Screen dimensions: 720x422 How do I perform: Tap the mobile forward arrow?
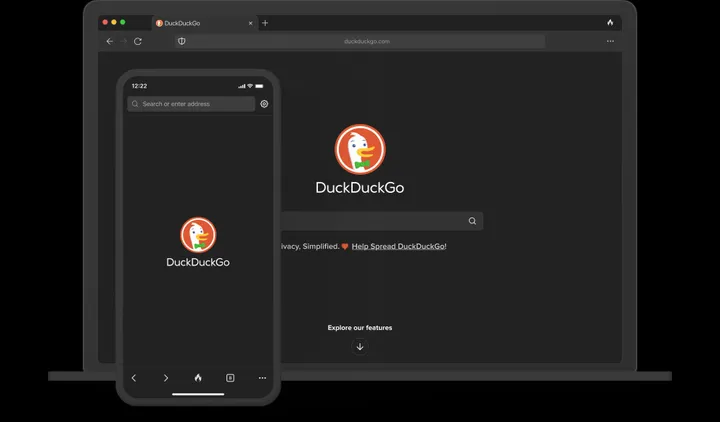point(166,378)
